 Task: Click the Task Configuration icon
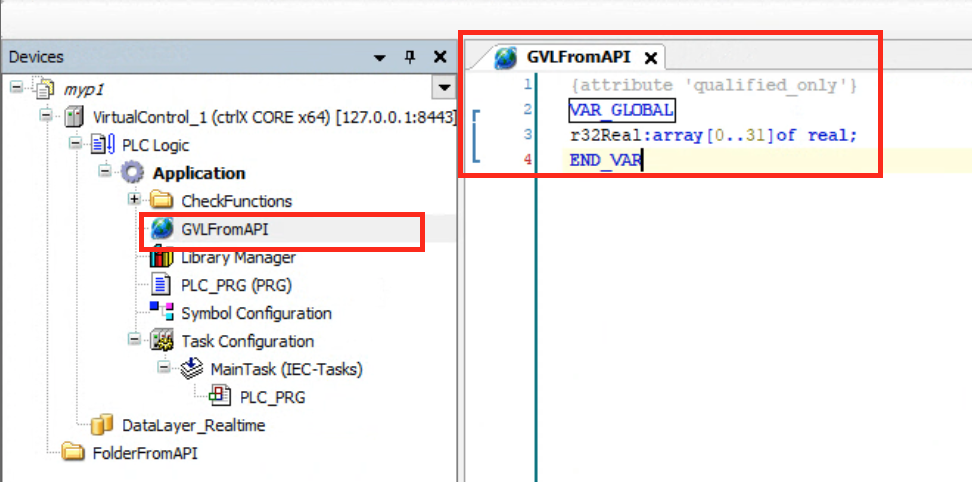click(x=162, y=341)
